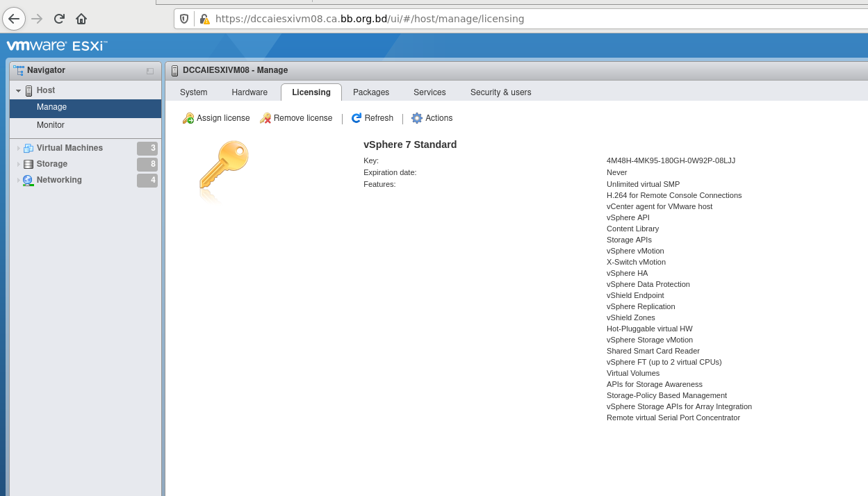Viewport: 868px width, 496px height.
Task: Click the Shared Smart Card Reader feature
Action: tap(653, 351)
